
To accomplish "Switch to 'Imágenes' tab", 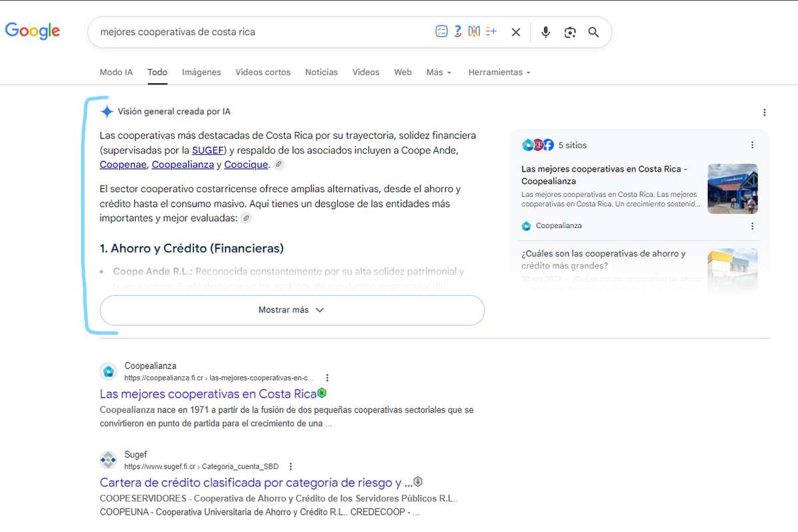I will [201, 72].
